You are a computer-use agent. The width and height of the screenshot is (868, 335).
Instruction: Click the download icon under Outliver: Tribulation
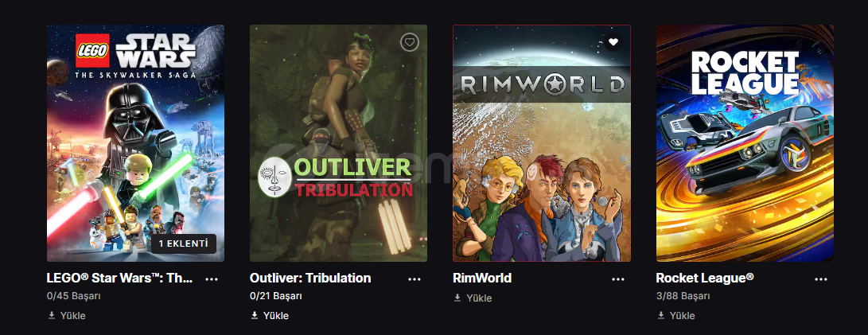point(255,315)
